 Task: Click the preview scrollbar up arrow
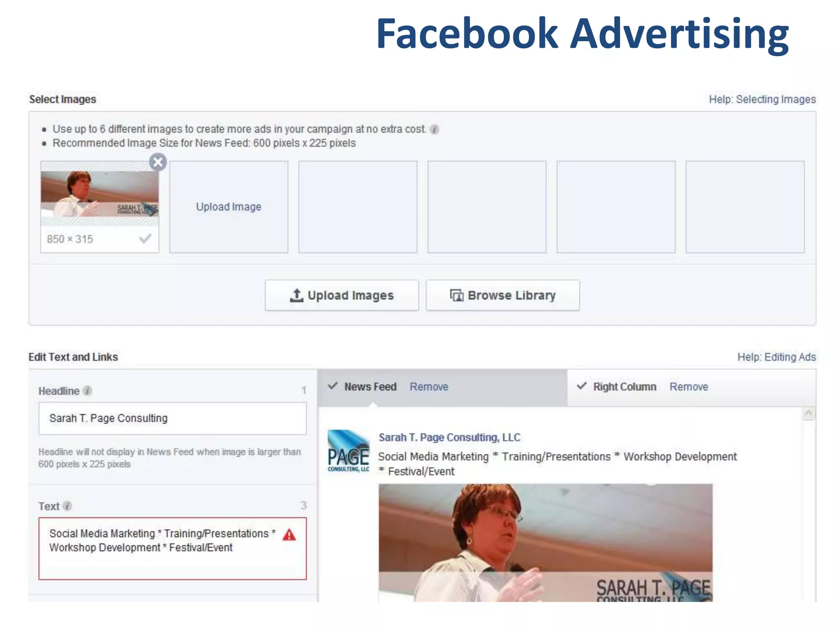pyautogui.click(x=808, y=413)
